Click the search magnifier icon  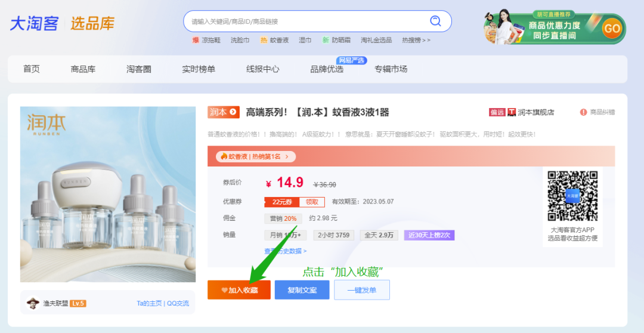click(435, 20)
